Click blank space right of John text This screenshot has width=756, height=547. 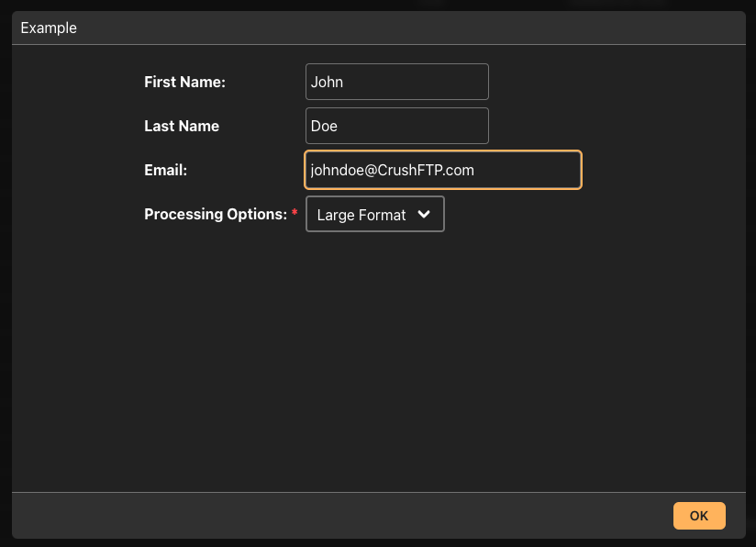(x=415, y=82)
